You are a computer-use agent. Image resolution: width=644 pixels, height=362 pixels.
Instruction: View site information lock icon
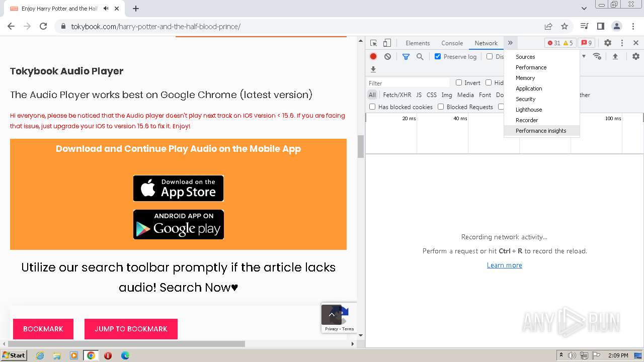click(x=63, y=26)
